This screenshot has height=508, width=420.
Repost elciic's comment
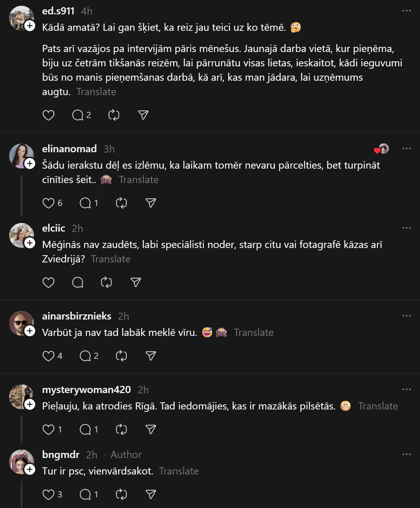106,283
